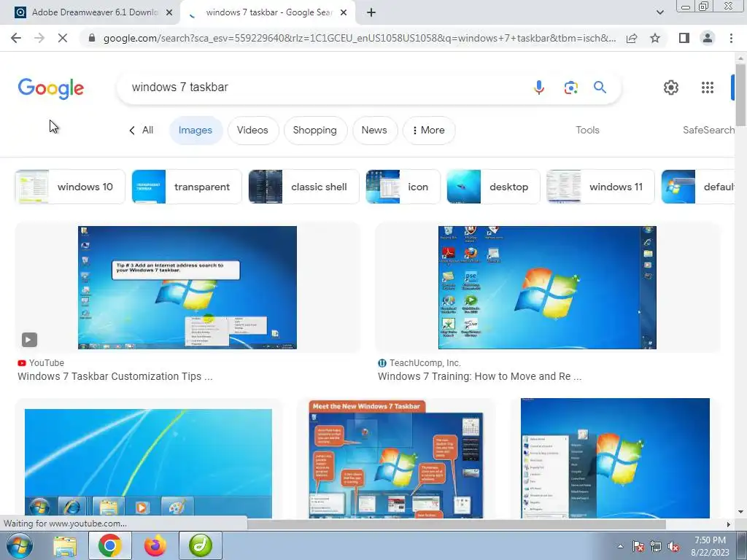
Task: Share this page via the share icon
Action: [x=632, y=38]
